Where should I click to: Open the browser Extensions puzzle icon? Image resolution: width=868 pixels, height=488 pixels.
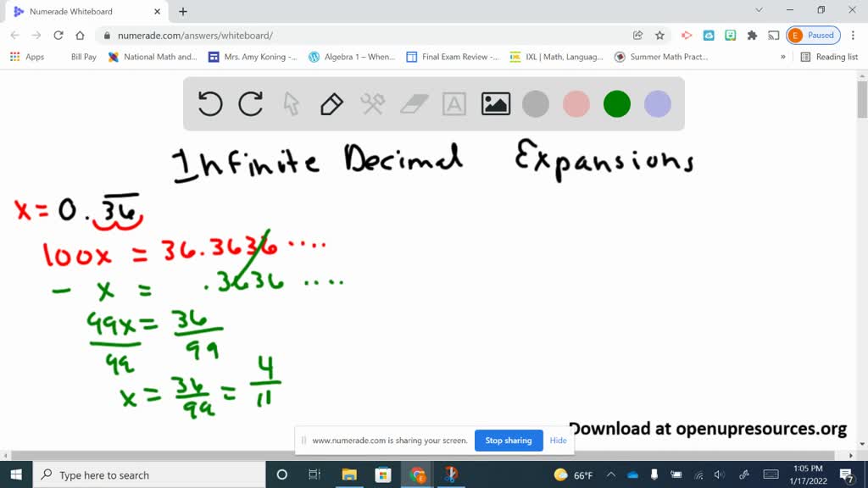pyautogui.click(x=751, y=36)
